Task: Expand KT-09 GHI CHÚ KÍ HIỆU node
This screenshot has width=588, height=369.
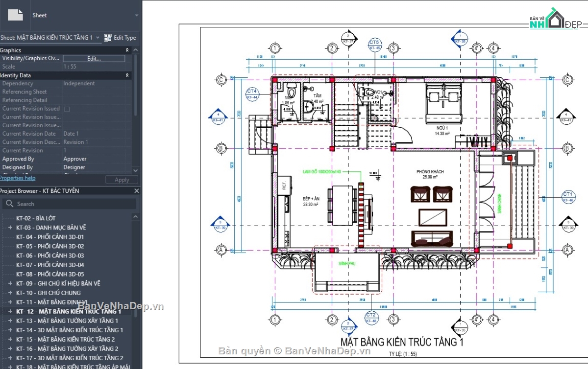Action: [x=10, y=283]
